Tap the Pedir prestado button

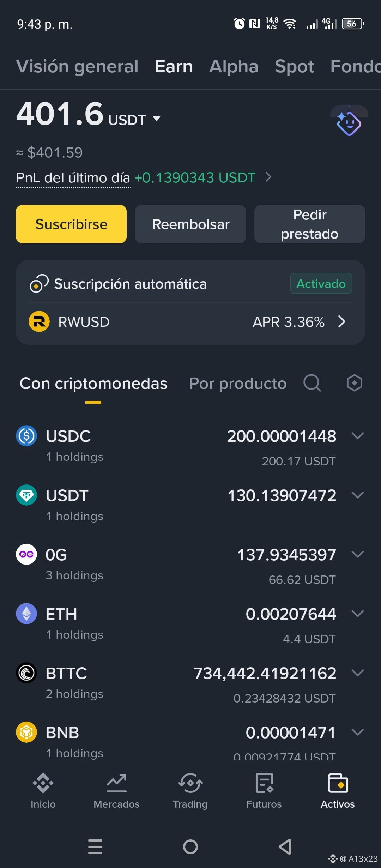(x=310, y=224)
